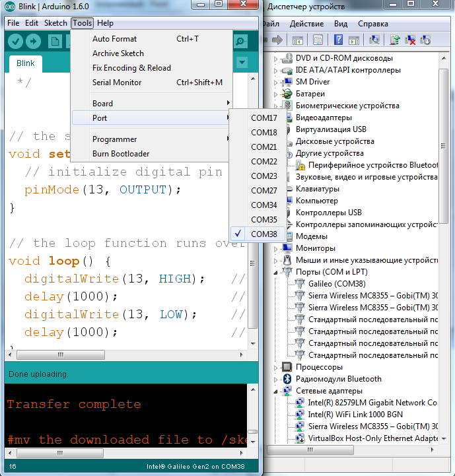Click the Мониторы monitor icon in tree

(x=287, y=248)
